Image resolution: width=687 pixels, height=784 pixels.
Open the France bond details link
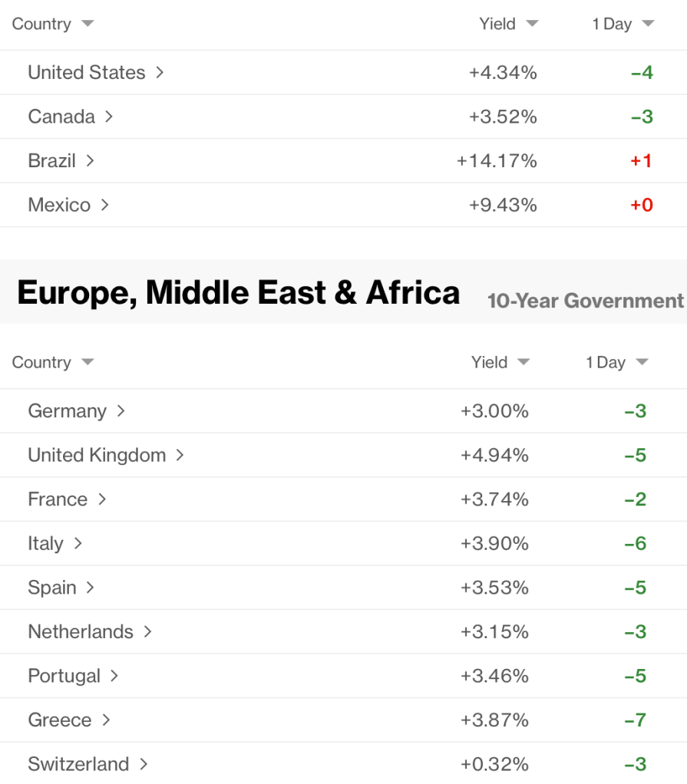pyautogui.click(x=58, y=499)
